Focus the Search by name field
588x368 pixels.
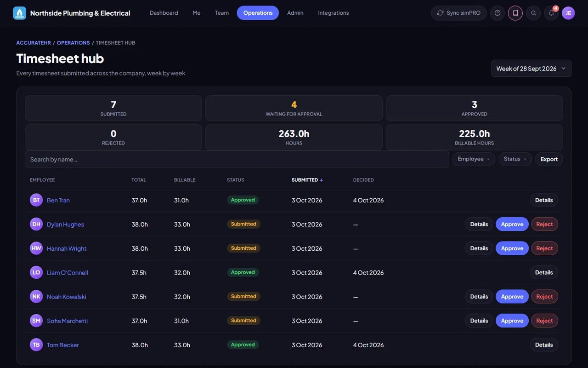point(237,159)
